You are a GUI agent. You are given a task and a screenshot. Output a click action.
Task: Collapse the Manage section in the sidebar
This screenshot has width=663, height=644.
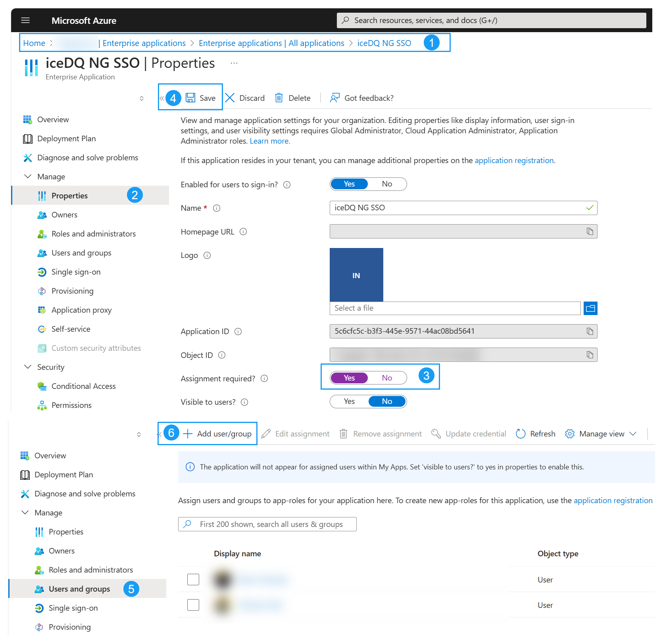(27, 176)
